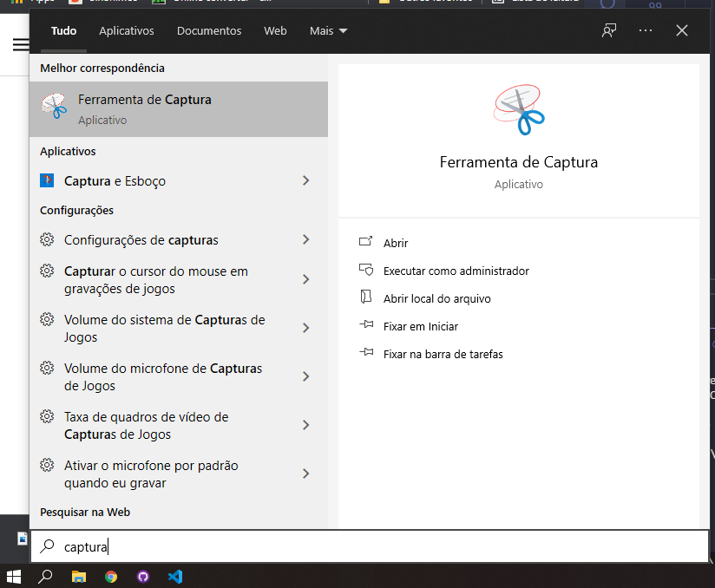The height and width of the screenshot is (588, 715).
Task: Click the large scissors icon in preview pane
Action: click(x=519, y=110)
